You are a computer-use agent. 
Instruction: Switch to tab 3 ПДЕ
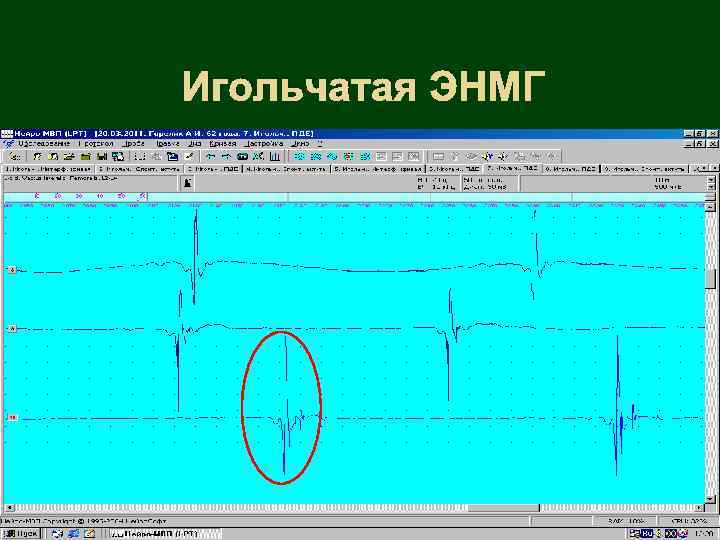213,169
